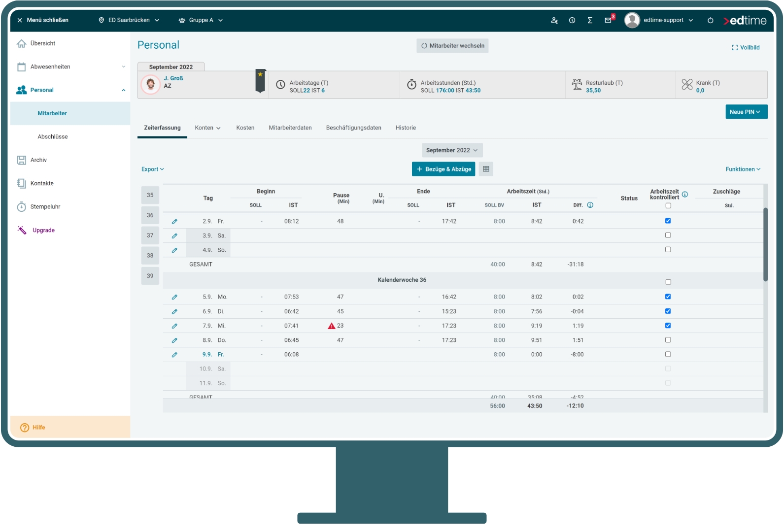Screen dimensions: 784x532
Task: Edit the 5.9. Mo. time entry
Action: coord(174,297)
